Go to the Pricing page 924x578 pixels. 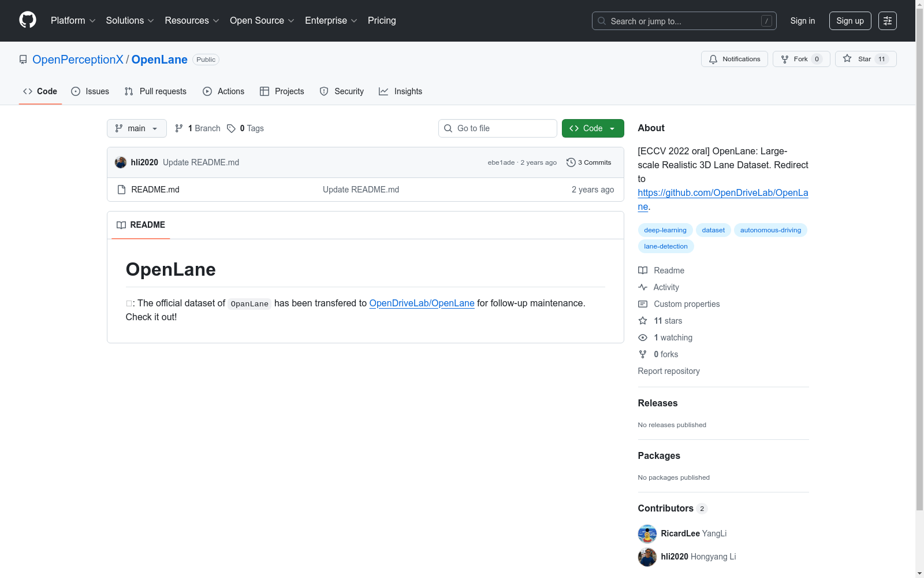382,21
